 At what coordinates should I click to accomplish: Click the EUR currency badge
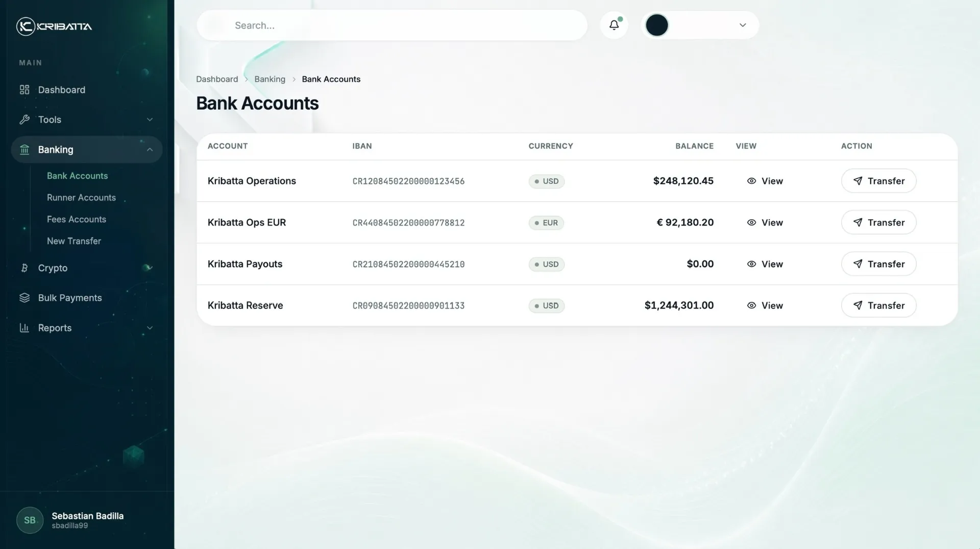coord(546,223)
